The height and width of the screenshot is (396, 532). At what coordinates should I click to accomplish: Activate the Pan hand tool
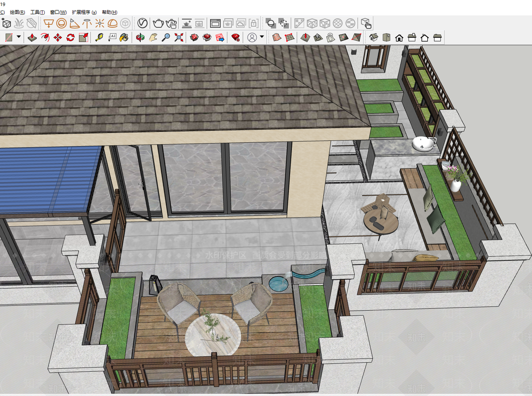pyautogui.click(x=153, y=38)
